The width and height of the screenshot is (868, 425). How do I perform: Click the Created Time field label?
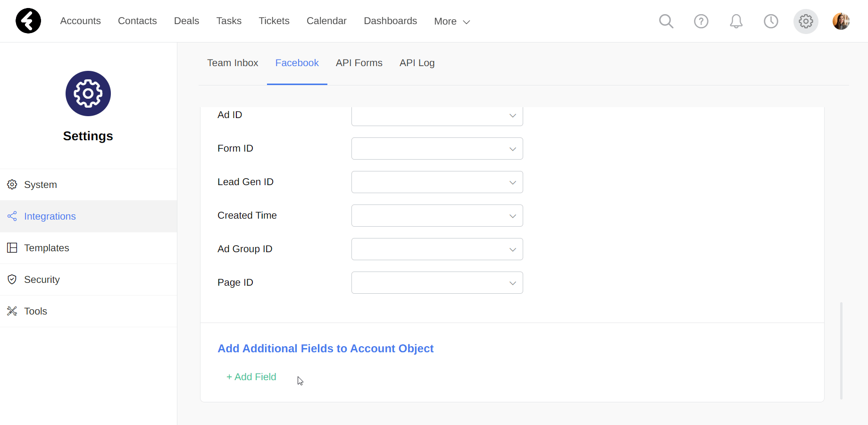tap(247, 215)
